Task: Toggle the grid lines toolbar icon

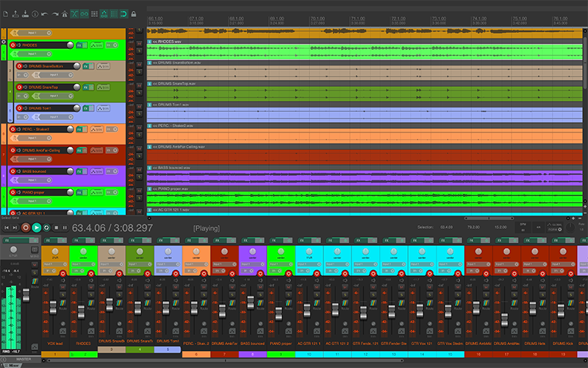Action: 113,13
